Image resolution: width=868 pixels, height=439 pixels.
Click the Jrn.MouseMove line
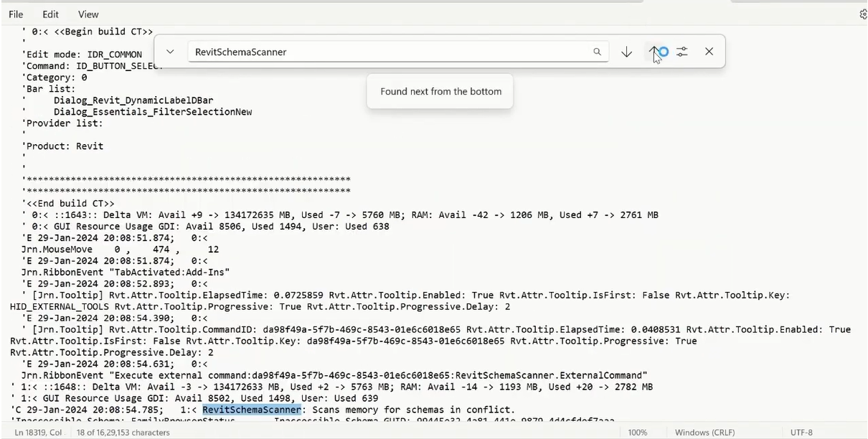tap(120, 249)
